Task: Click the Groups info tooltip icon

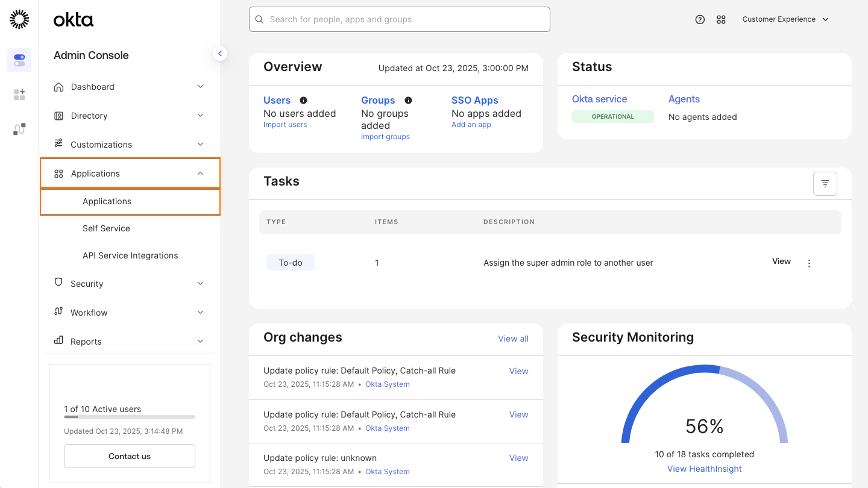Action: [408, 100]
